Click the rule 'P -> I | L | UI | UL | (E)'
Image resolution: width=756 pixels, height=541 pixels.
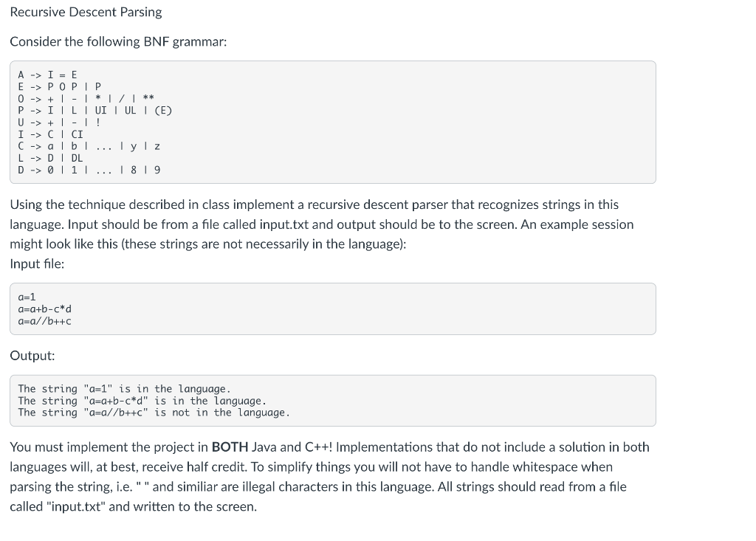(95, 111)
